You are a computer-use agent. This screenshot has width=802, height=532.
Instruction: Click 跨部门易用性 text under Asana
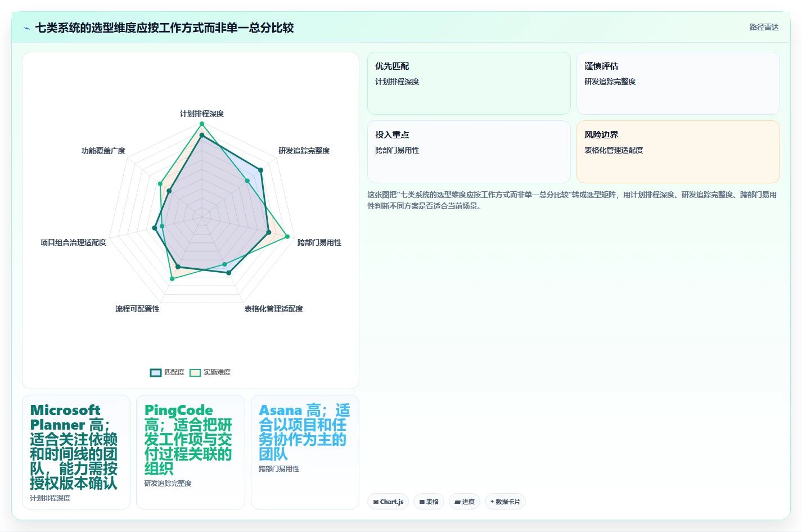279,469
